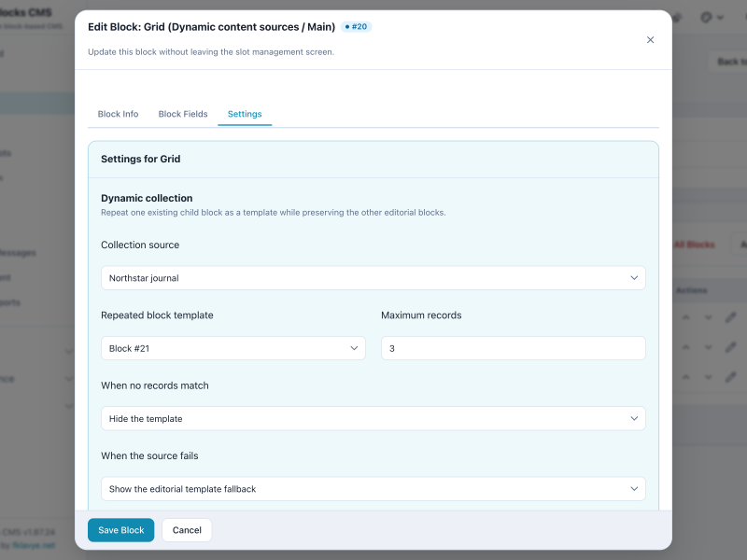Image resolution: width=747 pixels, height=560 pixels.
Task: Click the second row's move-down arrow in the background
Action: click(709, 347)
